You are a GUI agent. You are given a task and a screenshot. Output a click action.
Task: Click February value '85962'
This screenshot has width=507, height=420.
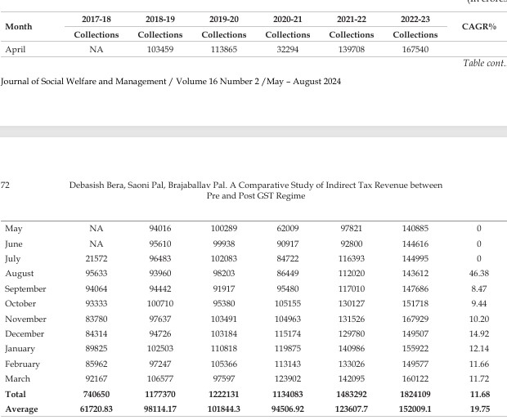[96, 364]
